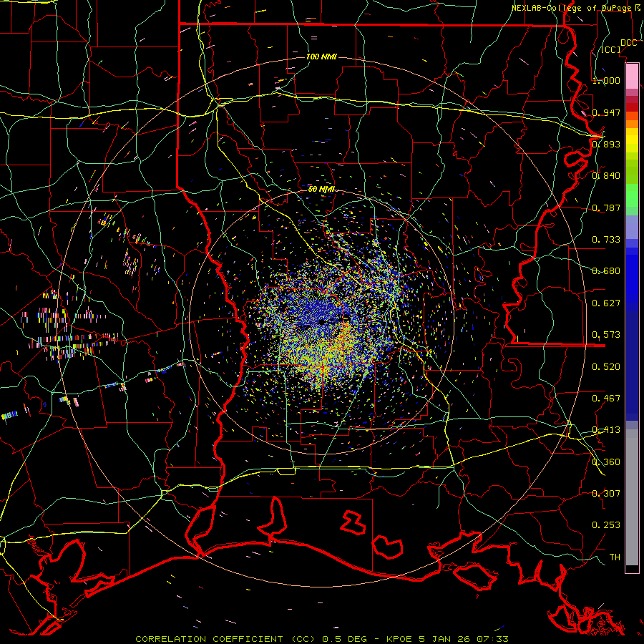
Task: Click the 50 NMI range ring label
Action: pyautogui.click(x=321, y=189)
